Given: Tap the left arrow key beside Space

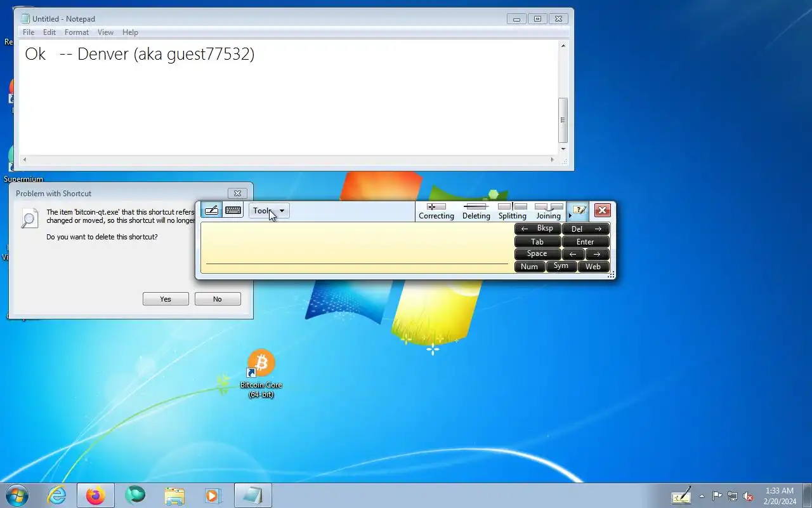Looking at the screenshot, I should click(x=573, y=254).
